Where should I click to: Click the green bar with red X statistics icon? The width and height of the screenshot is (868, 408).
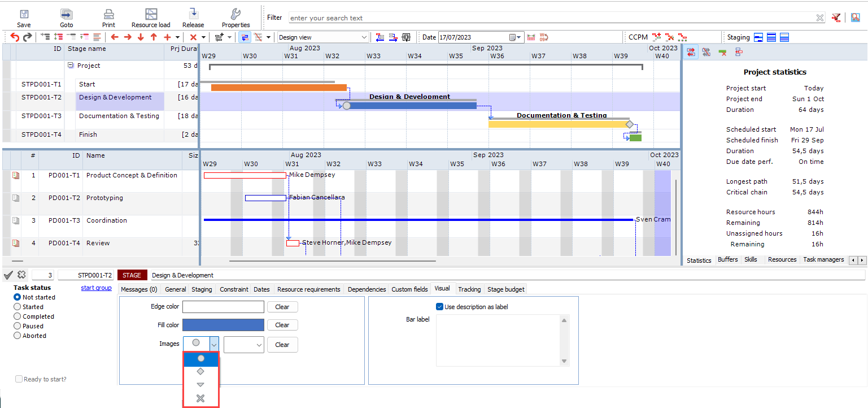(x=722, y=52)
